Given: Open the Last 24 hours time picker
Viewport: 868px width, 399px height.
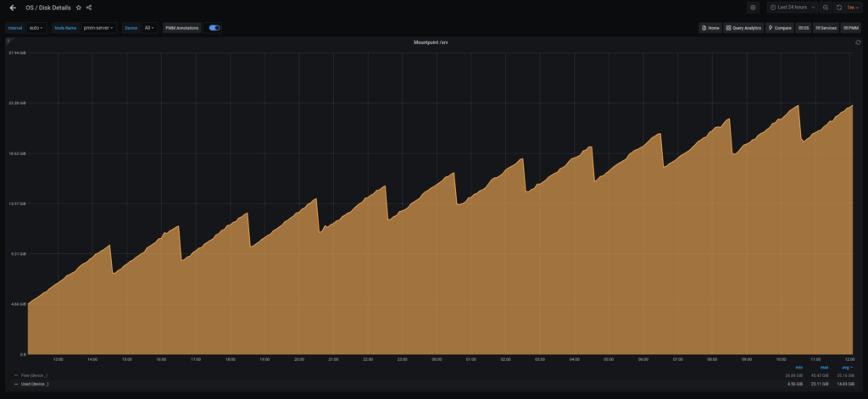Looking at the screenshot, I should point(792,8).
